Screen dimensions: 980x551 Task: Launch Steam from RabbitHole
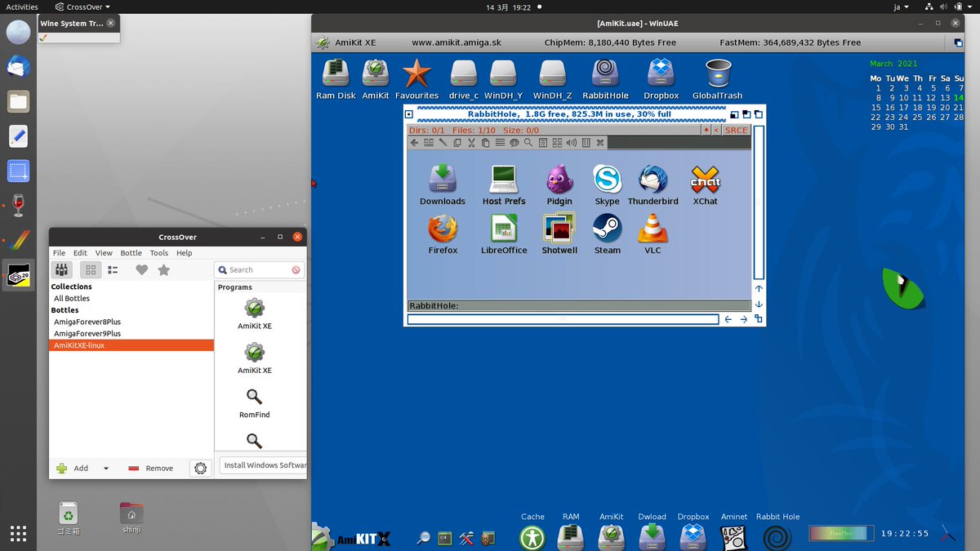click(607, 234)
